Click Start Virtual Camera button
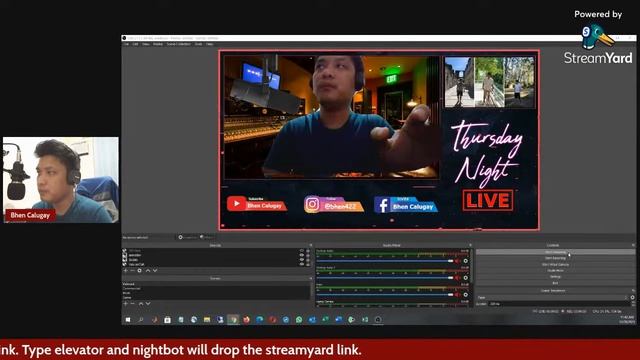The width and height of the screenshot is (640, 360). (556, 264)
